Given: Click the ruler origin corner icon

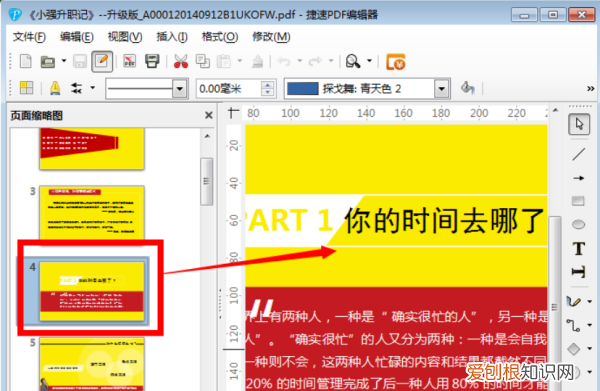Looking at the screenshot, I should [233, 113].
